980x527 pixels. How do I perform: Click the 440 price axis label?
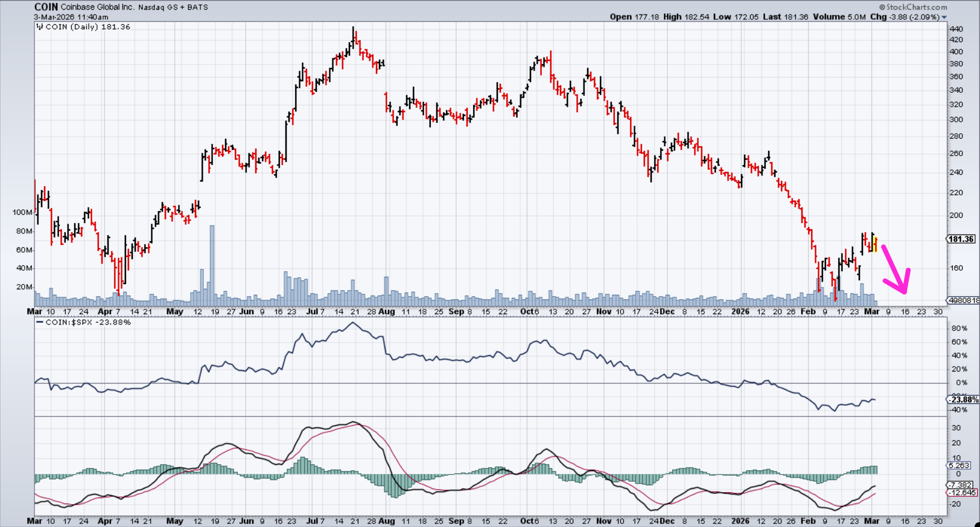tap(956, 29)
